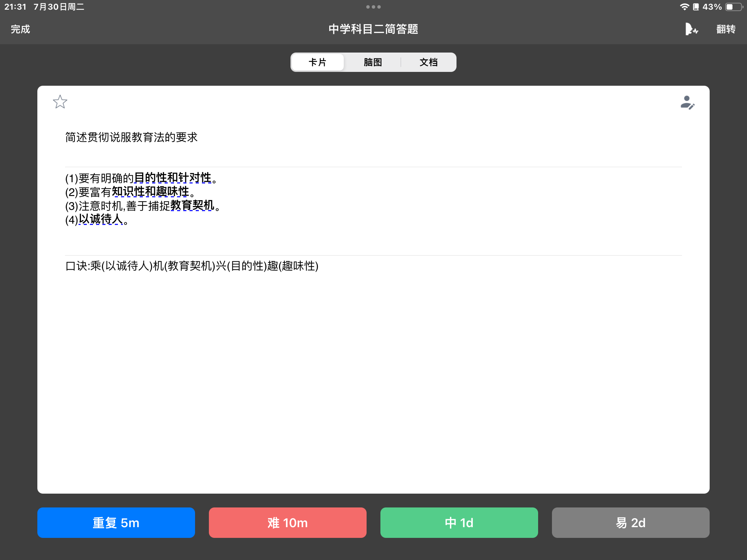Switch to the 卡片 tab

[317, 62]
